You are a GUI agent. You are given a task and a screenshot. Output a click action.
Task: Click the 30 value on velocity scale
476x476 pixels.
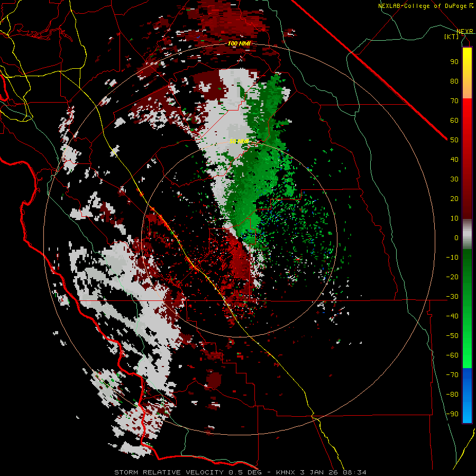(x=454, y=179)
